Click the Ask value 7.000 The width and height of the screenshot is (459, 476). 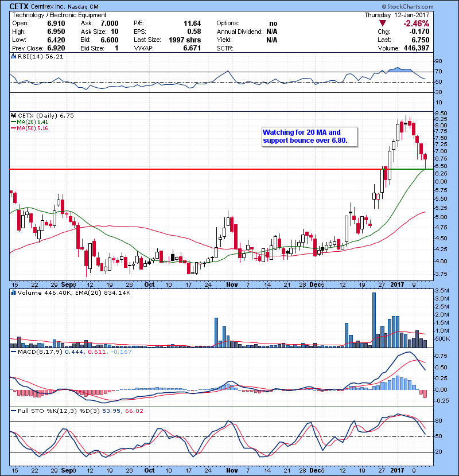[x=110, y=24]
